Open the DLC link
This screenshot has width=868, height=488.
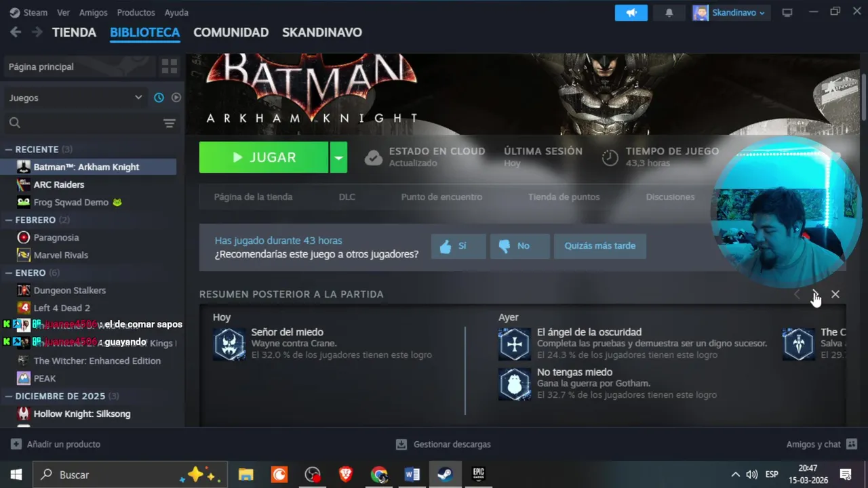click(347, 197)
